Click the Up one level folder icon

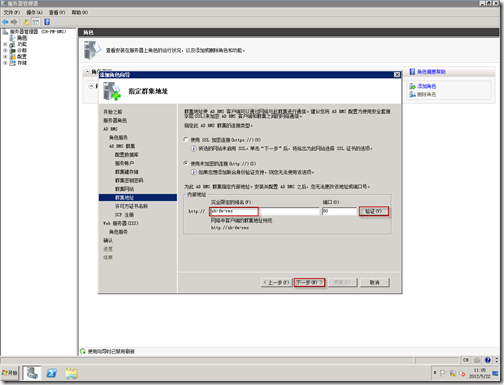[26, 22]
